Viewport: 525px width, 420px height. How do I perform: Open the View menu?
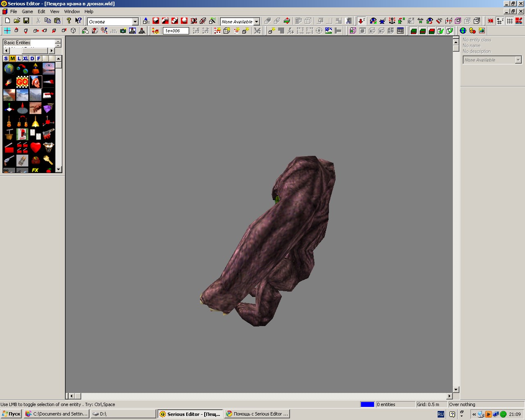(55, 11)
